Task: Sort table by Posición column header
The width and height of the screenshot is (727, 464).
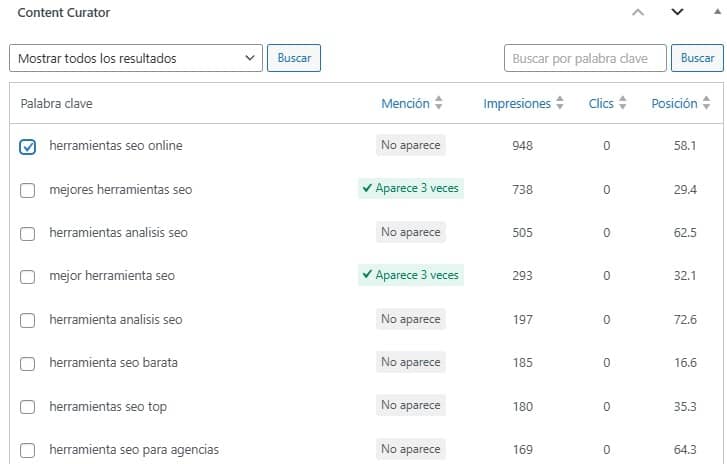Action: (674, 103)
